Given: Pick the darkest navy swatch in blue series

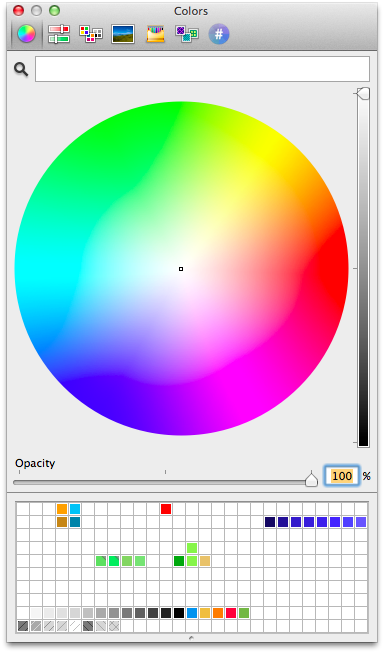Looking at the screenshot, I should (x=270, y=522).
